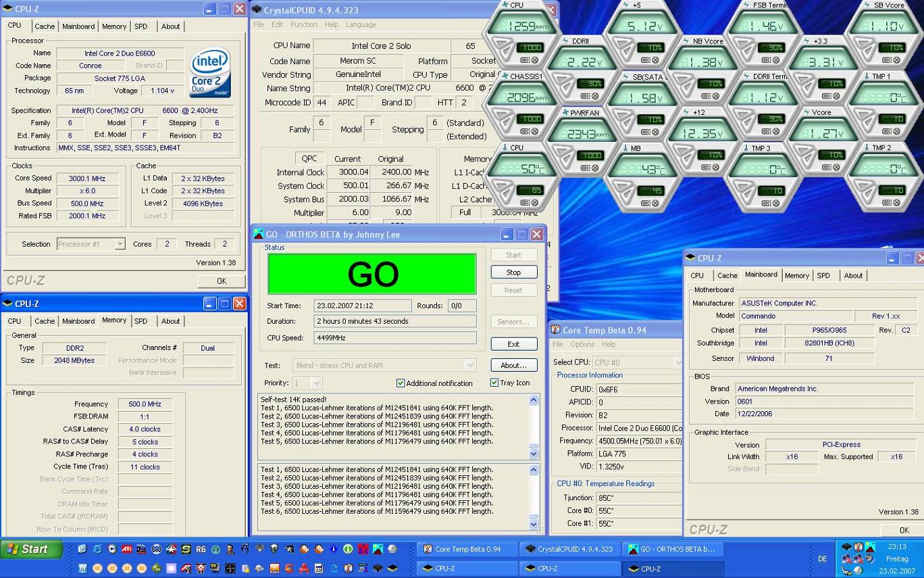Launch Internet Explorer from the quick launch bar
Screen dimensions: 924x578
[97, 549]
